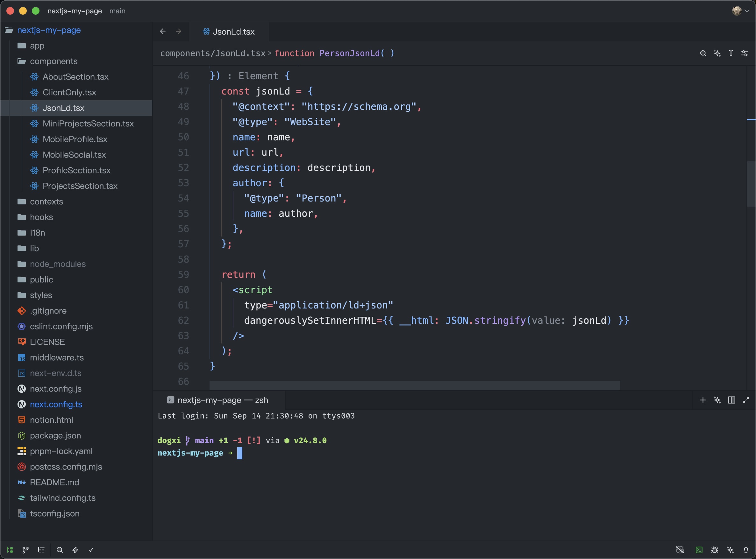This screenshot has height=559, width=756.
Task: Toggle selections menu I-beam icon
Action: (x=731, y=53)
